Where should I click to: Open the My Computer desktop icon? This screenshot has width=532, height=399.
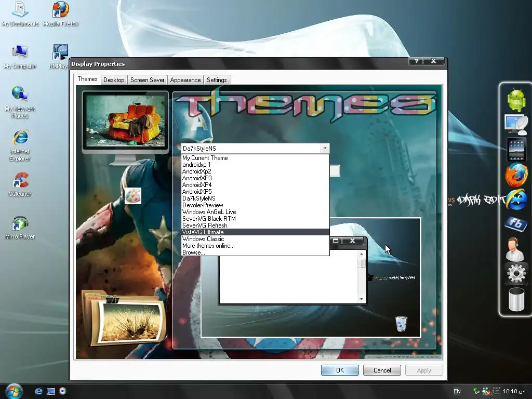tap(20, 57)
